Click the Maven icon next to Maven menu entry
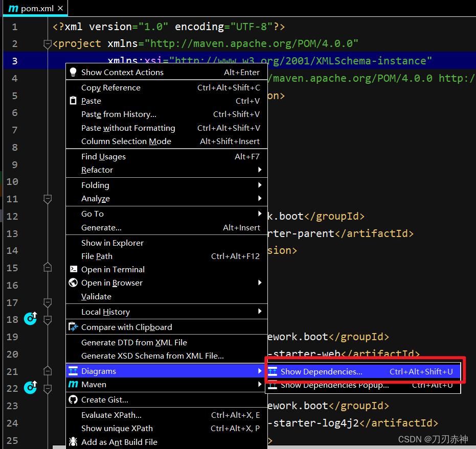 pyautogui.click(x=73, y=384)
